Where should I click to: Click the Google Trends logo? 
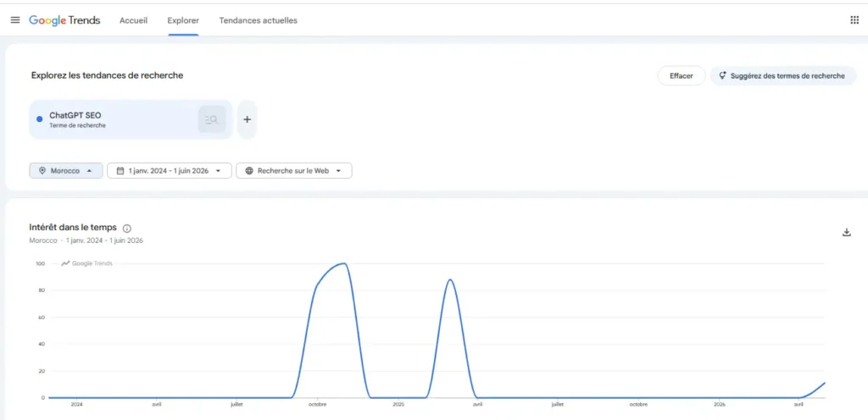coord(64,20)
